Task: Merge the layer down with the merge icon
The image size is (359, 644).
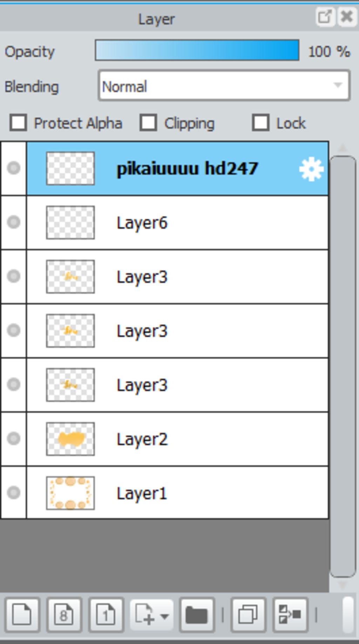Action: (x=290, y=615)
